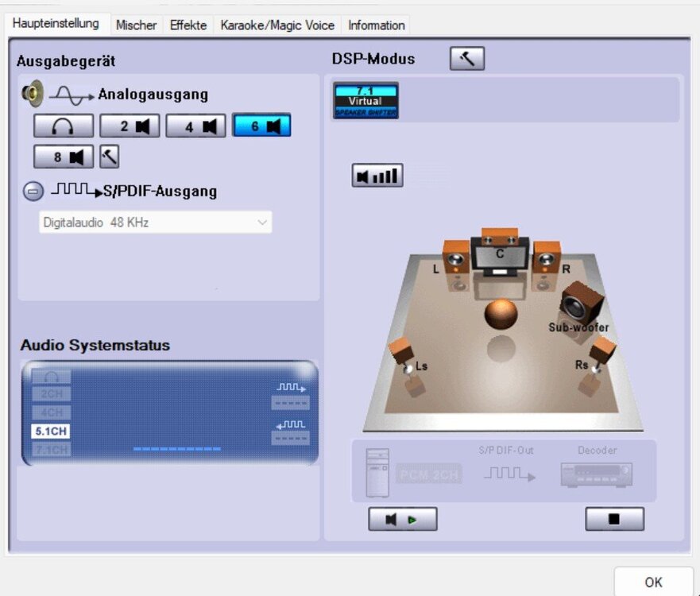The width and height of the screenshot is (700, 596).
Task: Choose 2 speaker output mode
Action: pyautogui.click(x=130, y=126)
